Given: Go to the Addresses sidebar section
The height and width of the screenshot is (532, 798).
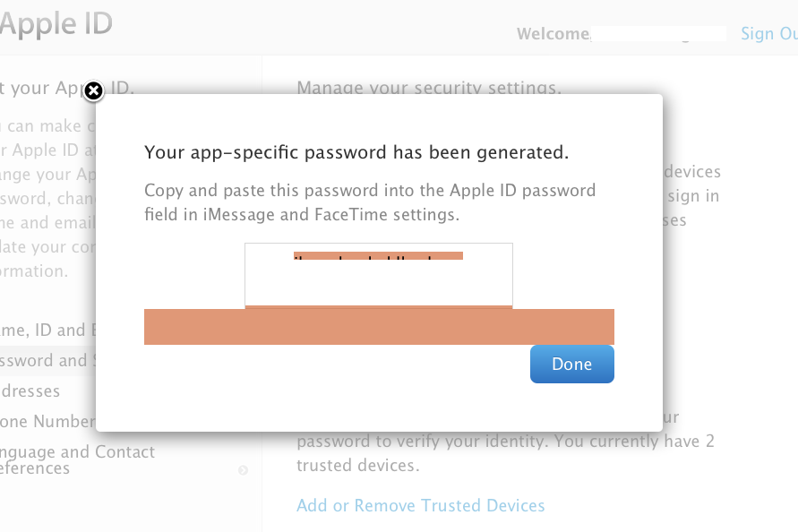Looking at the screenshot, I should click(30, 391).
